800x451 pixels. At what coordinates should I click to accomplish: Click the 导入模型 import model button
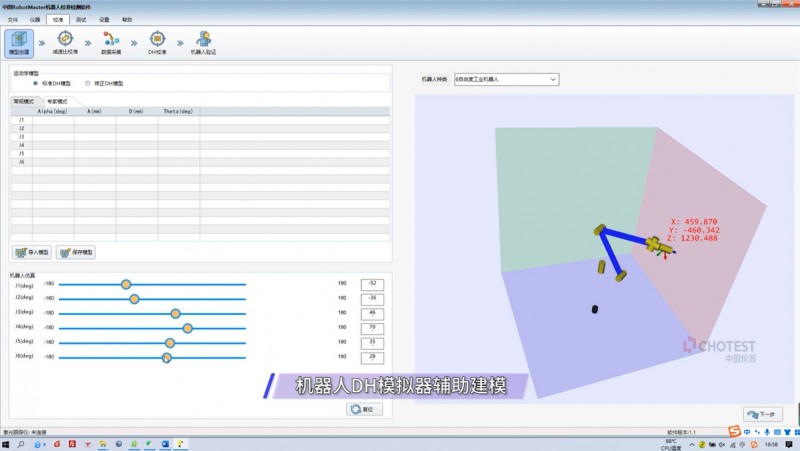click(31, 252)
